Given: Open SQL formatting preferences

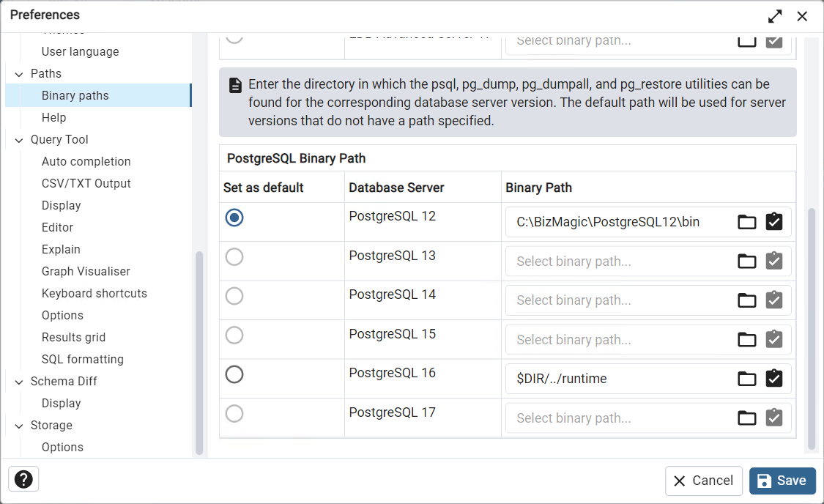Looking at the screenshot, I should pos(83,360).
